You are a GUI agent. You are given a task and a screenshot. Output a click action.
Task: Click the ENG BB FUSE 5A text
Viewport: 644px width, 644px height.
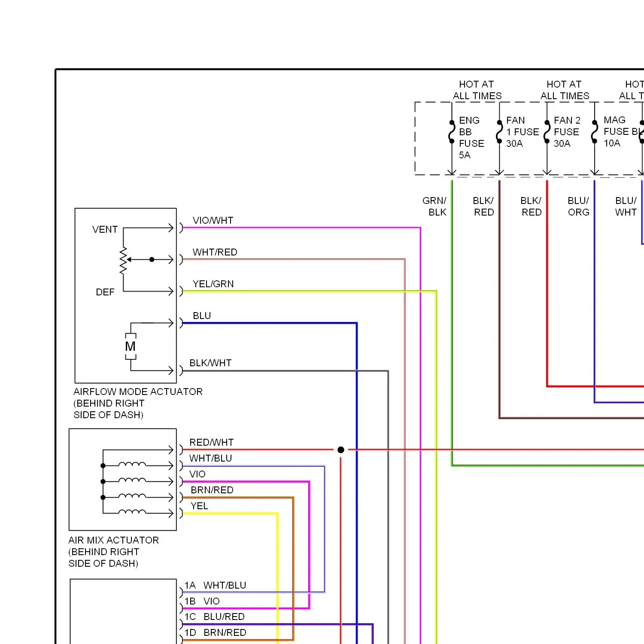tap(471, 137)
